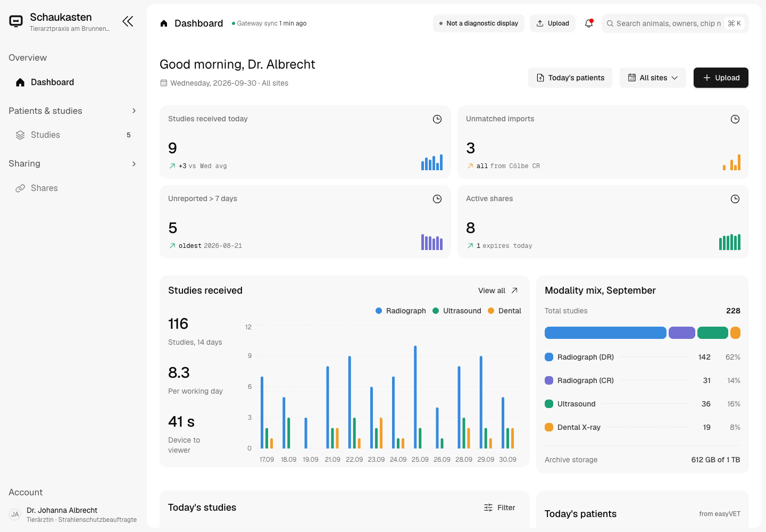Select the Dental X-ray modality row label

pyautogui.click(x=579, y=427)
